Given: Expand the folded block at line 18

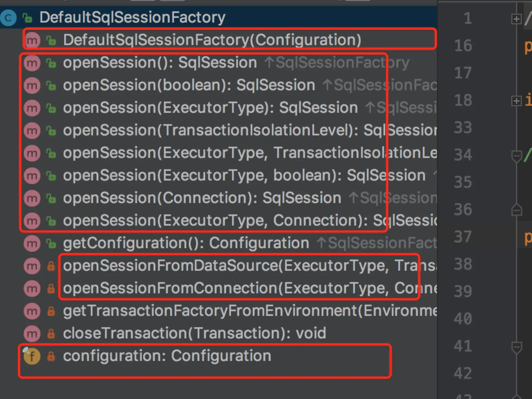Looking at the screenshot, I should pos(516,101).
